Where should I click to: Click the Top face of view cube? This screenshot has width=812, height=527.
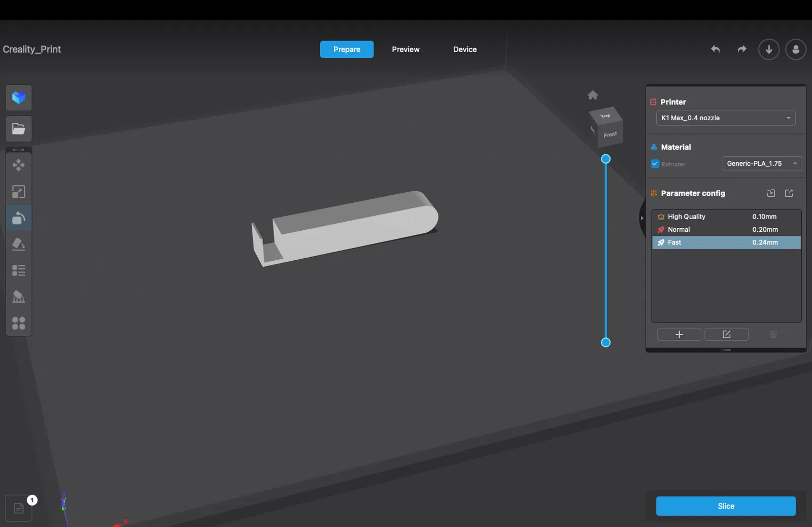coord(605,116)
